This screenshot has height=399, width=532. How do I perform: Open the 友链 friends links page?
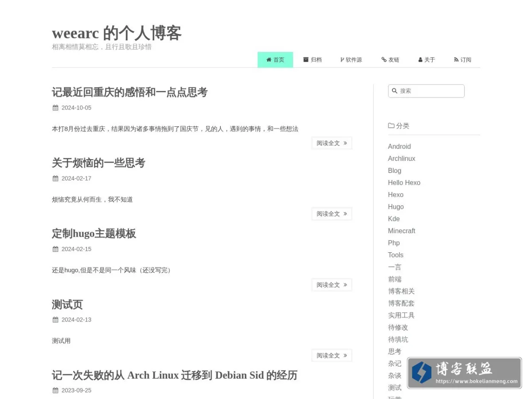391,60
